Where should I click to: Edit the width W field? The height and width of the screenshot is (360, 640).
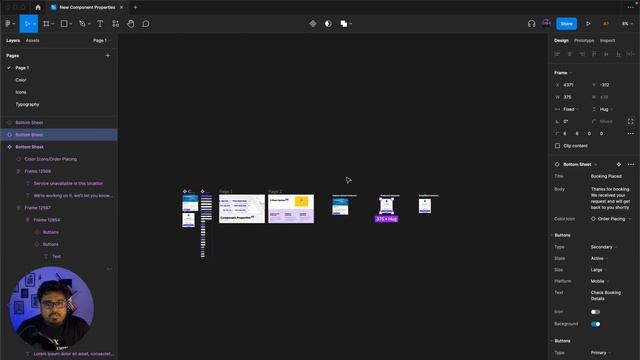tap(571, 97)
